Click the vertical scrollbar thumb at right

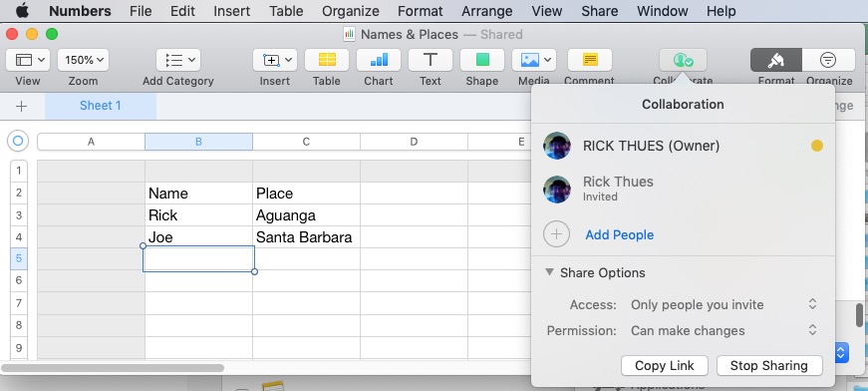pos(859,314)
